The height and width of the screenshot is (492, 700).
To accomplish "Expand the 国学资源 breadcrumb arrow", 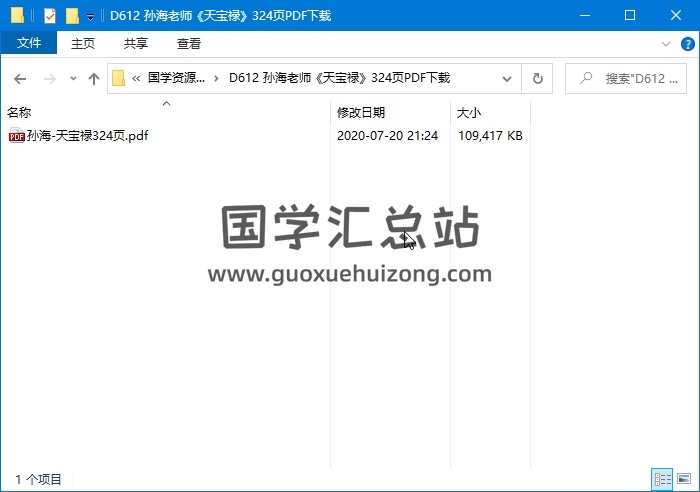I will [x=216, y=79].
